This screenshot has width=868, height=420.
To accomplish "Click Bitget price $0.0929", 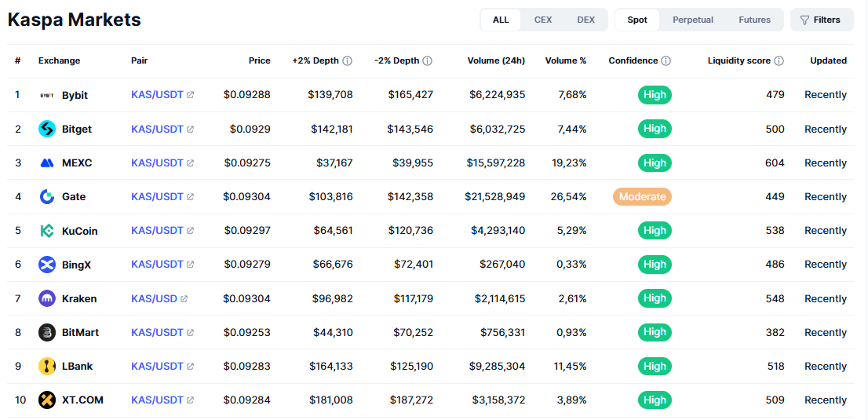I will pyautogui.click(x=250, y=129).
